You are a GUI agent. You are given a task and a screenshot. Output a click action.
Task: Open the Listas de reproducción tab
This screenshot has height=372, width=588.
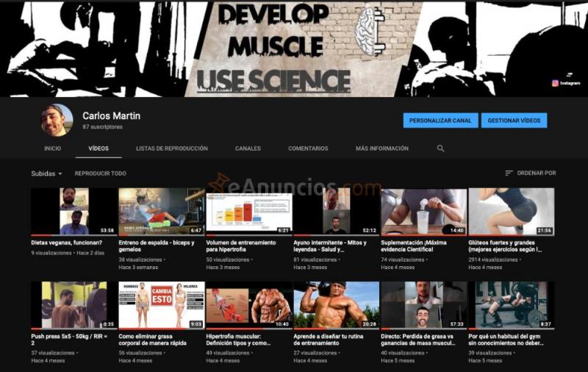point(171,149)
